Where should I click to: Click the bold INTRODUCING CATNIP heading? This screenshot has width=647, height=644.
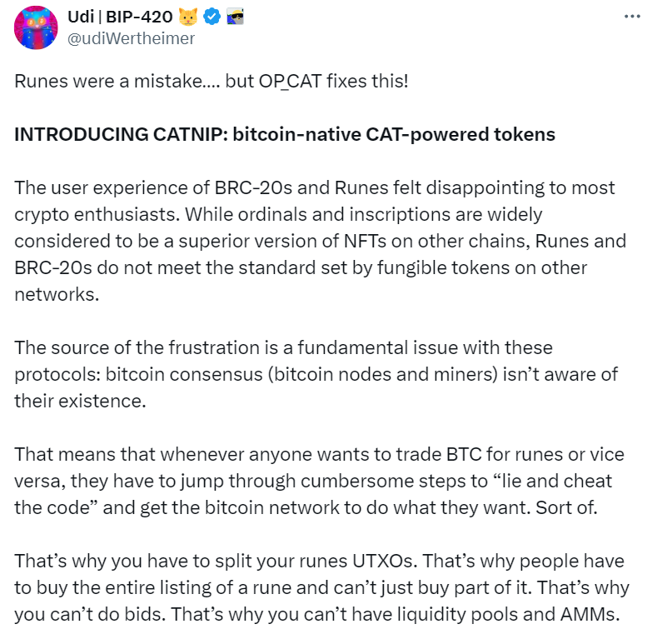coord(285,134)
